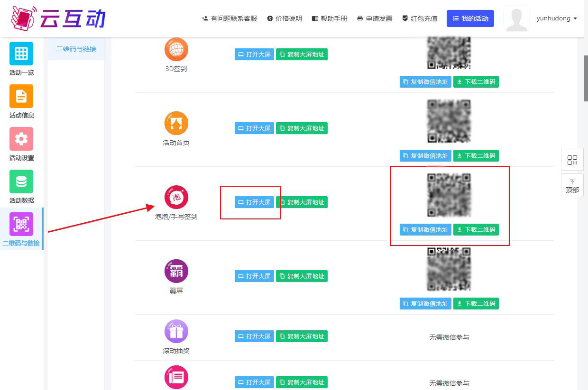Screen dimensions: 588x390
Task: Click the 活动首页 label text
Action: pyautogui.click(x=176, y=143)
